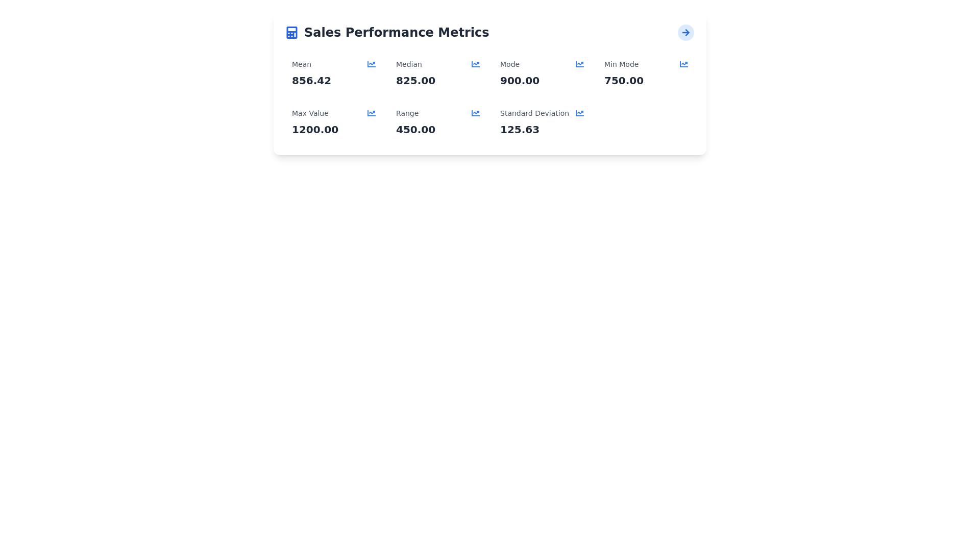Click the trend chart icon next to Mean
Image resolution: width=980 pixels, height=551 pixels.
click(371, 64)
